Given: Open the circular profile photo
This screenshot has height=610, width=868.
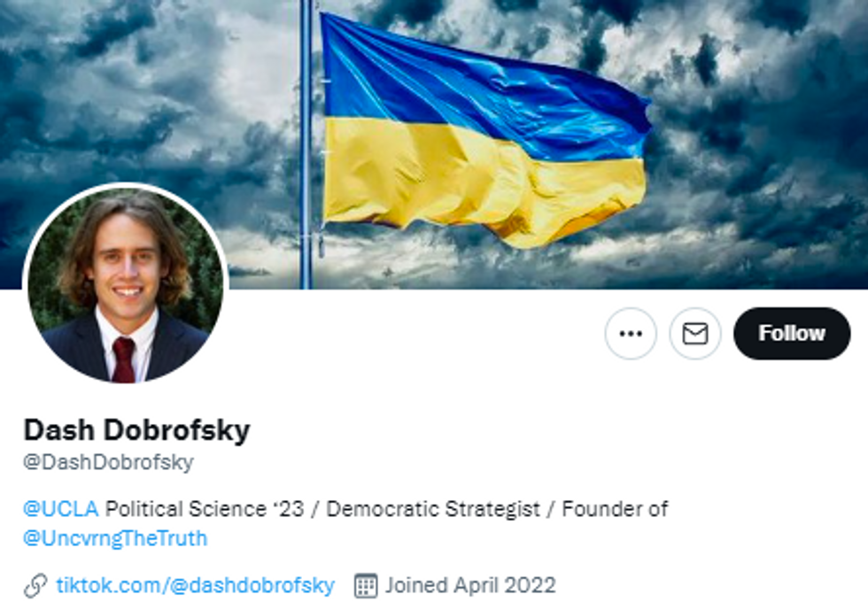Looking at the screenshot, I should pos(126,285).
